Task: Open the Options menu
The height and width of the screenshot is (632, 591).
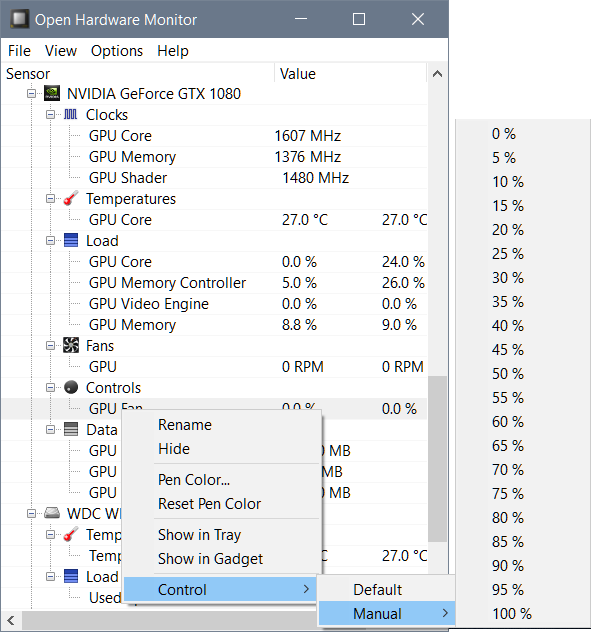Action: click(117, 51)
